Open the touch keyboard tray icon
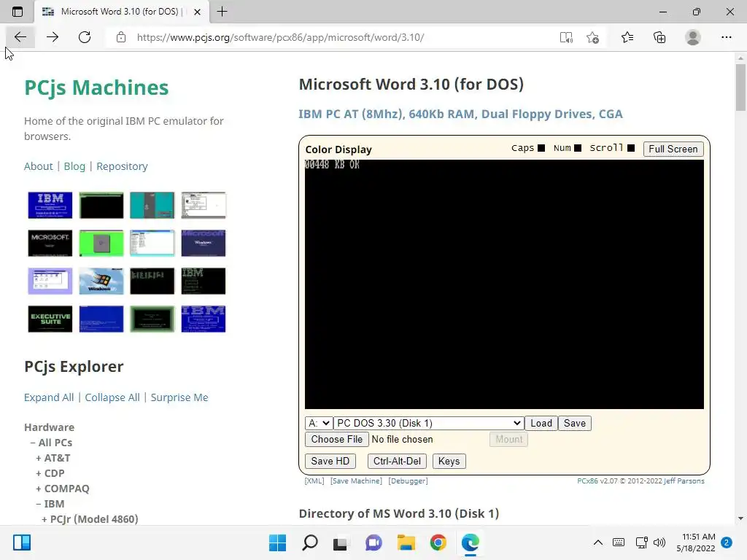The height and width of the screenshot is (560, 747). (x=619, y=542)
